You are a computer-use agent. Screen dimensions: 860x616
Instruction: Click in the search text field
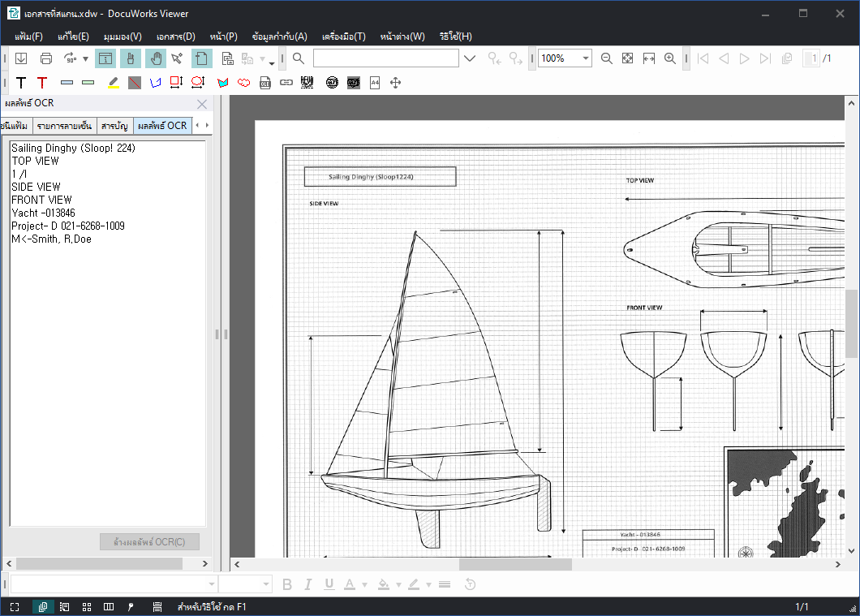[x=385, y=58]
